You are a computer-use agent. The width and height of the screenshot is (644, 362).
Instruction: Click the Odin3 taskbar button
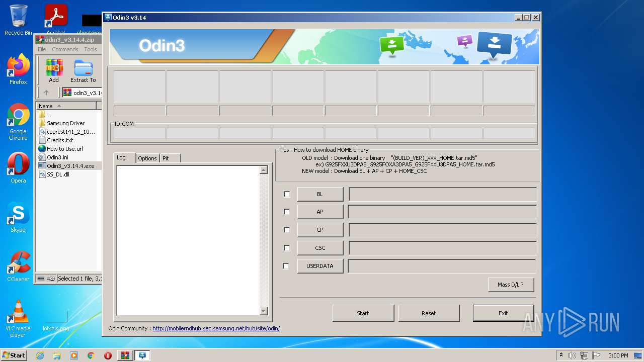(x=142, y=355)
